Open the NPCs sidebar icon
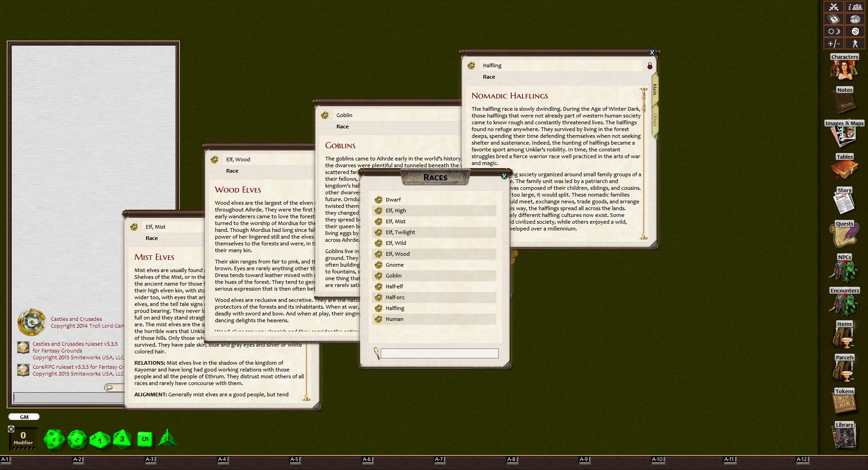This screenshot has height=470, width=868. point(844,268)
